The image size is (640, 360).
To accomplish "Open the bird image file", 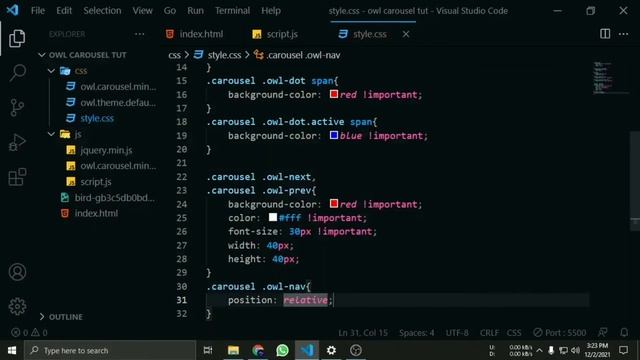I will click(114, 198).
